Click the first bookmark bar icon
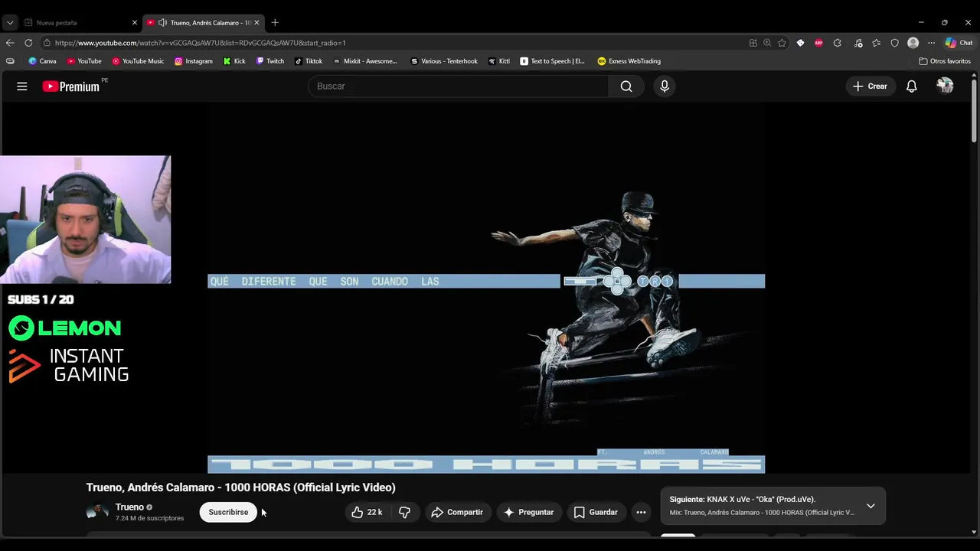The width and height of the screenshot is (980, 551). tap(10, 61)
